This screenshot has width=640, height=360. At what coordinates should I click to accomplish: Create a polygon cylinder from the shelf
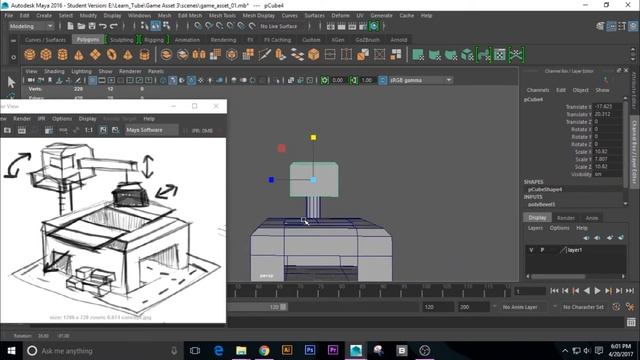tap(62, 55)
